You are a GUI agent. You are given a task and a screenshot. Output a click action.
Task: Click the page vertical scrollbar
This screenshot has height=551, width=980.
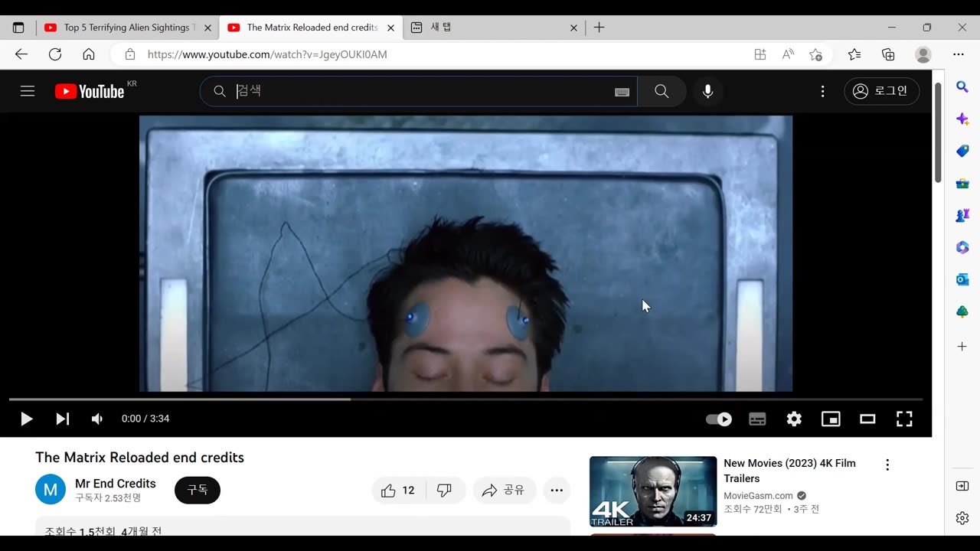938,133
